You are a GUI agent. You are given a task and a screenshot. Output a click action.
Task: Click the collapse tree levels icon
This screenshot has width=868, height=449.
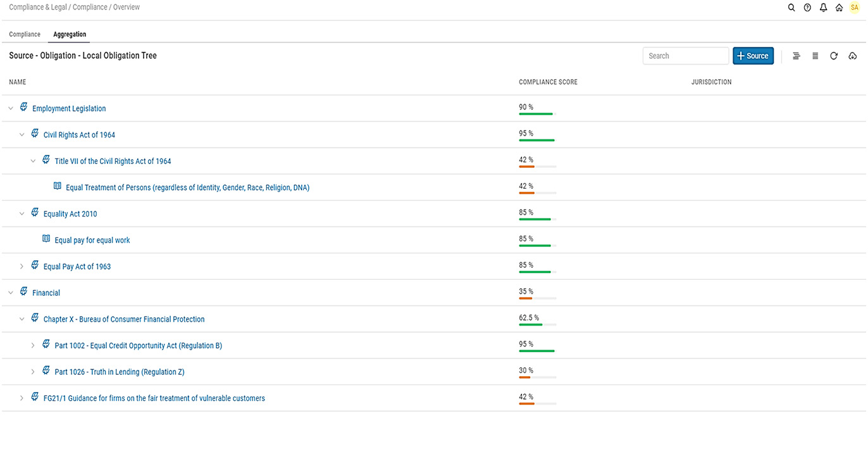(797, 56)
